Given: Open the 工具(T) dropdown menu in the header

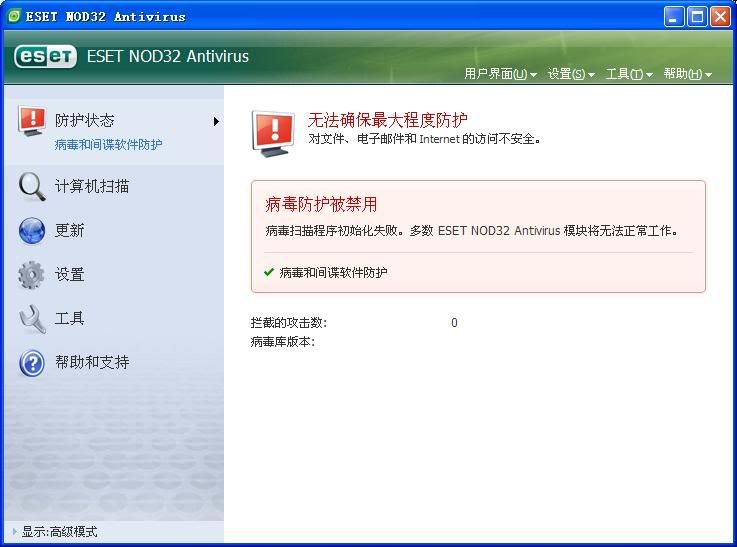Looking at the screenshot, I should [x=629, y=74].
